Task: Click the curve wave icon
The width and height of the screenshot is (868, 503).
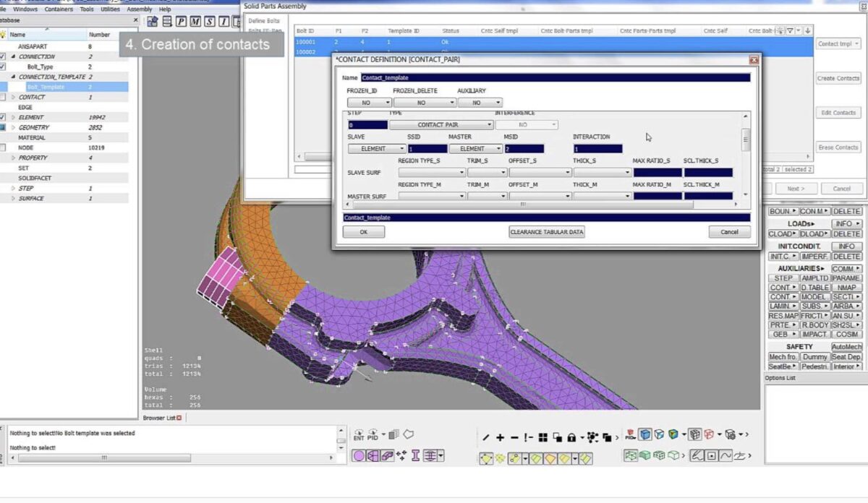Action: click(726, 455)
